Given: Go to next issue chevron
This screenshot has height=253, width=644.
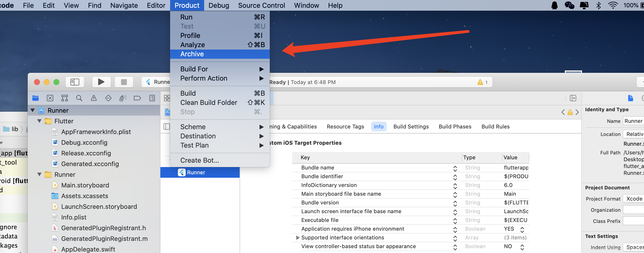Looking at the screenshot, I should pyautogui.click(x=577, y=112).
